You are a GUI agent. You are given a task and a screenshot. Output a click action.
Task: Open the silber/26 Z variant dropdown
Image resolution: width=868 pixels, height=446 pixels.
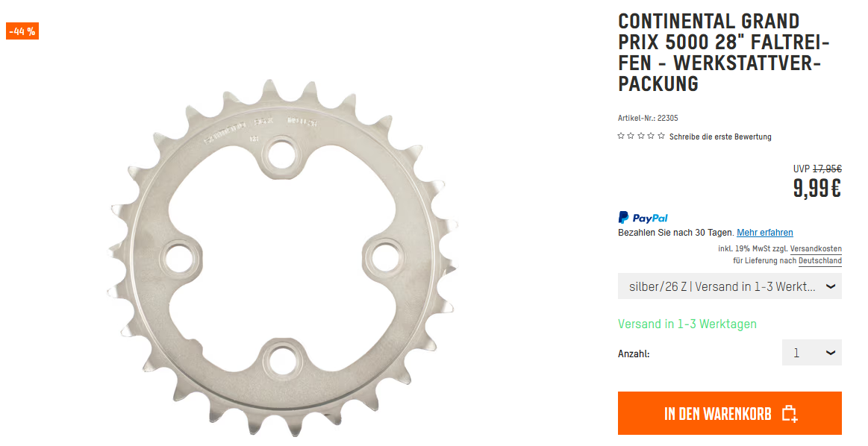click(730, 286)
